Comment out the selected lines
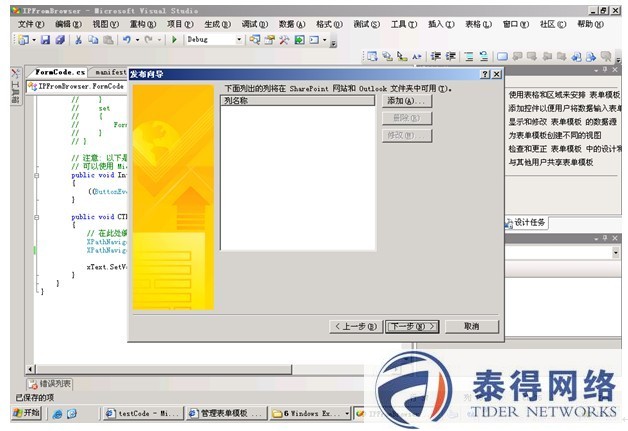The image size is (628, 431). click(469, 56)
